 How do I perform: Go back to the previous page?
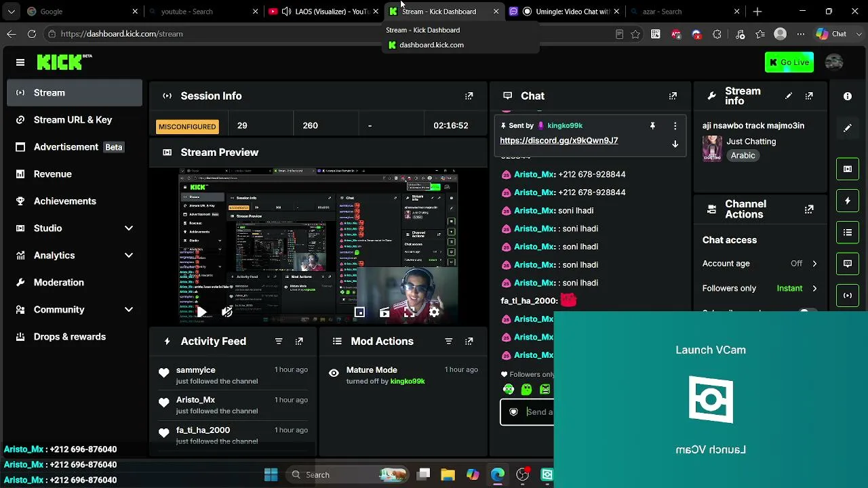(x=12, y=34)
